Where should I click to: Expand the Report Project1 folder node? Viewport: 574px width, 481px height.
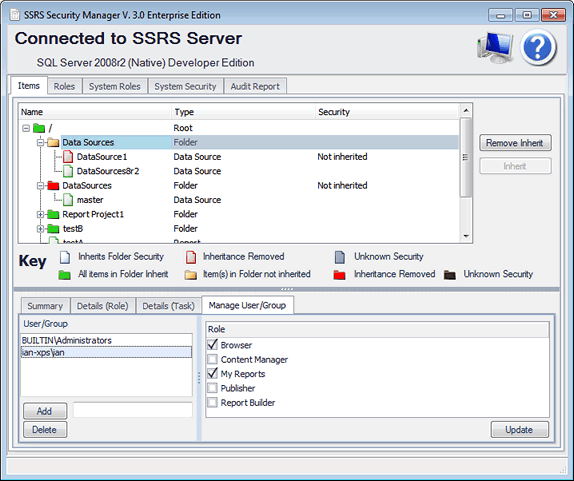40,215
